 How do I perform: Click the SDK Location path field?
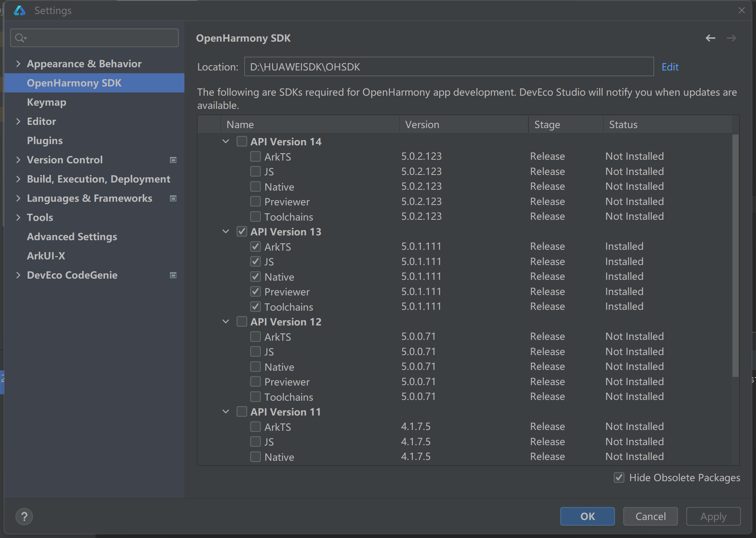click(x=449, y=67)
